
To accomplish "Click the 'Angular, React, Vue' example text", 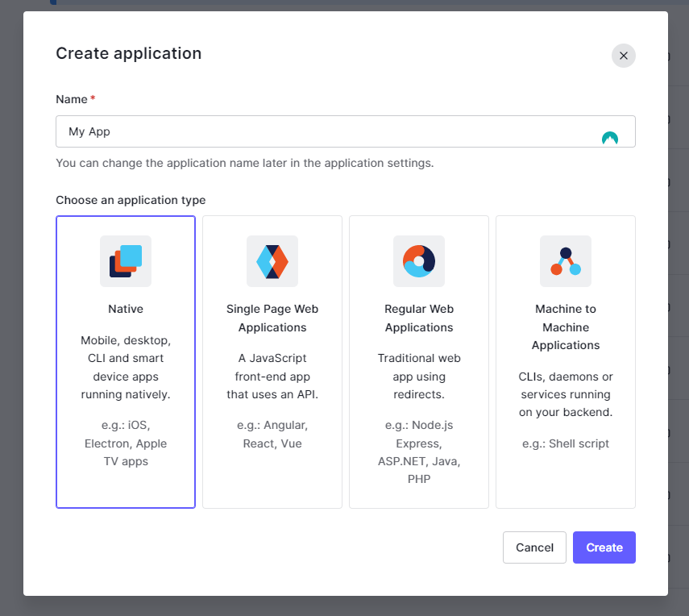I will point(272,434).
